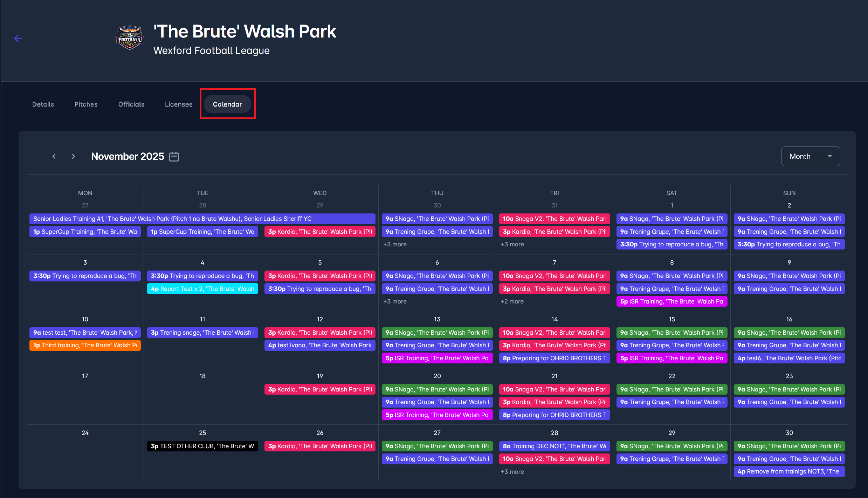This screenshot has width=868, height=498.
Task: Open the Pitches tab
Action: [x=86, y=104]
